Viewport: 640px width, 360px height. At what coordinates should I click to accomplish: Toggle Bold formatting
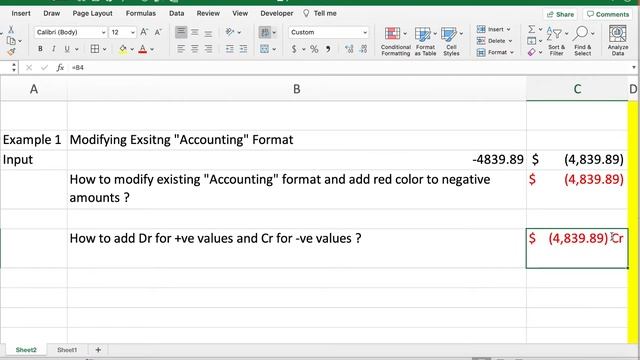[40, 49]
